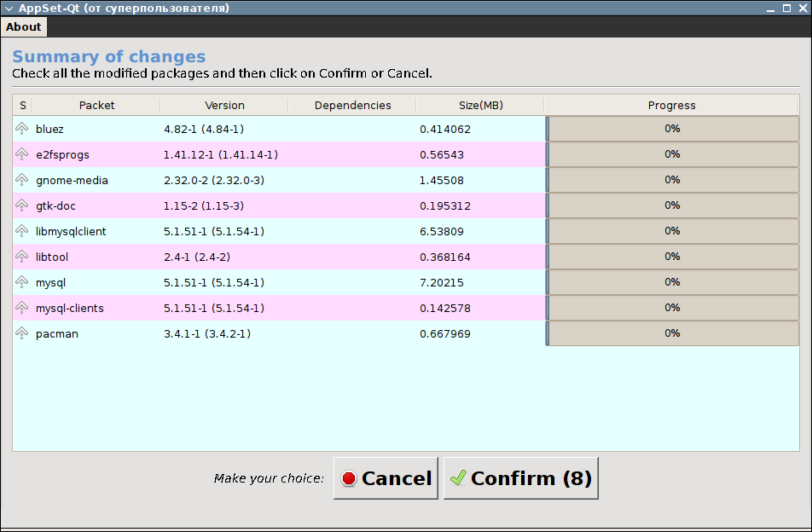Open the window menu arrow in title bar
The height and width of the screenshot is (532, 812).
9,9
